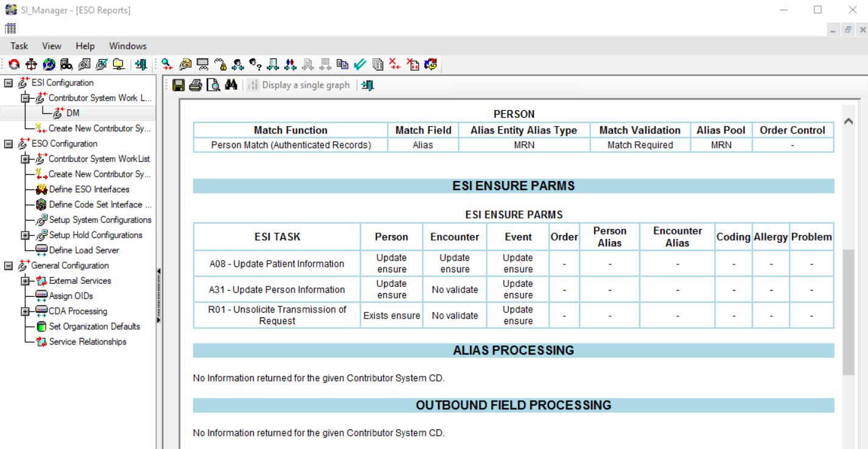Click the teal double checkmark toolbar icon
Screen dimensions: 868x449
[x=360, y=64]
